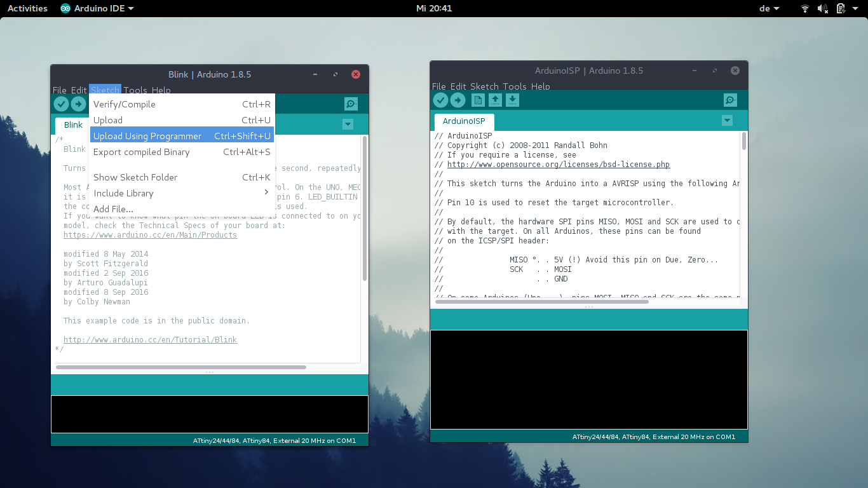Click the board status text in ArduinoISP window
Screen dimensions: 868x488
tap(654, 437)
